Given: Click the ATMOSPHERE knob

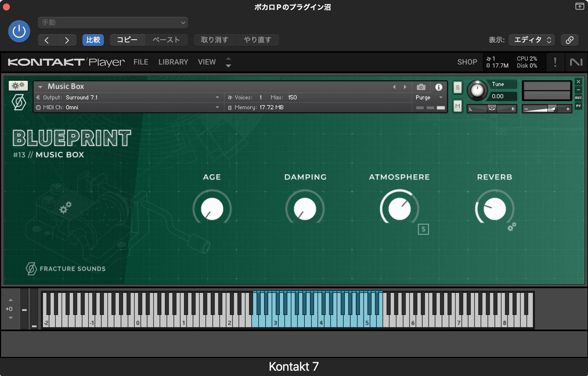Looking at the screenshot, I should click(400, 209).
